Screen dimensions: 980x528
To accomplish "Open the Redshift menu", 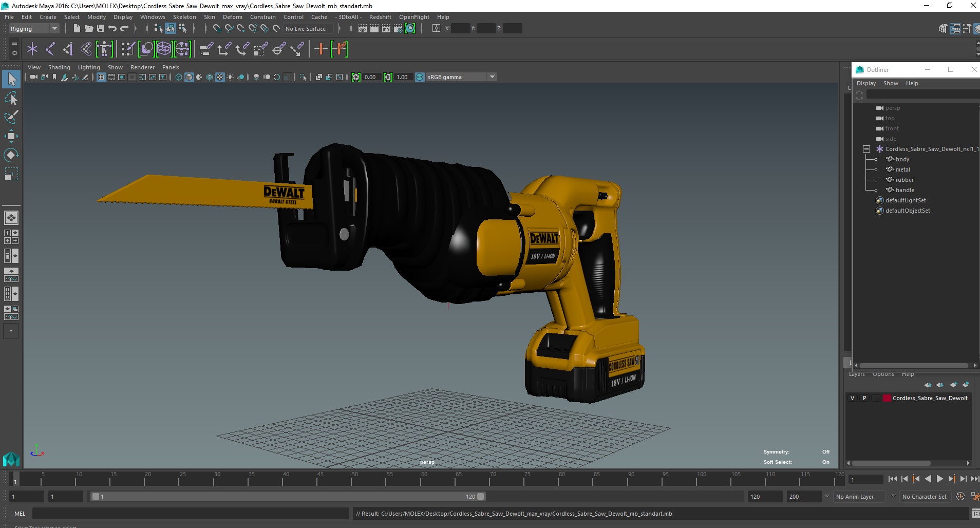I will click(380, 17).
